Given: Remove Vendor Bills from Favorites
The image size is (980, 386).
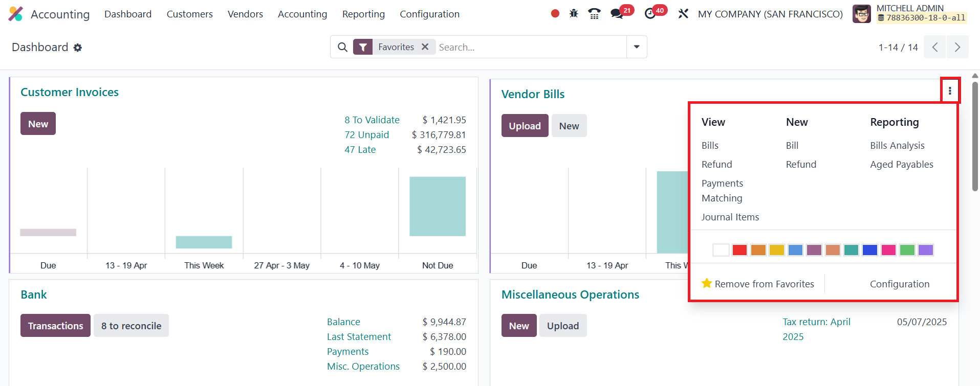Looking at the screenshot, I should 758,284.
